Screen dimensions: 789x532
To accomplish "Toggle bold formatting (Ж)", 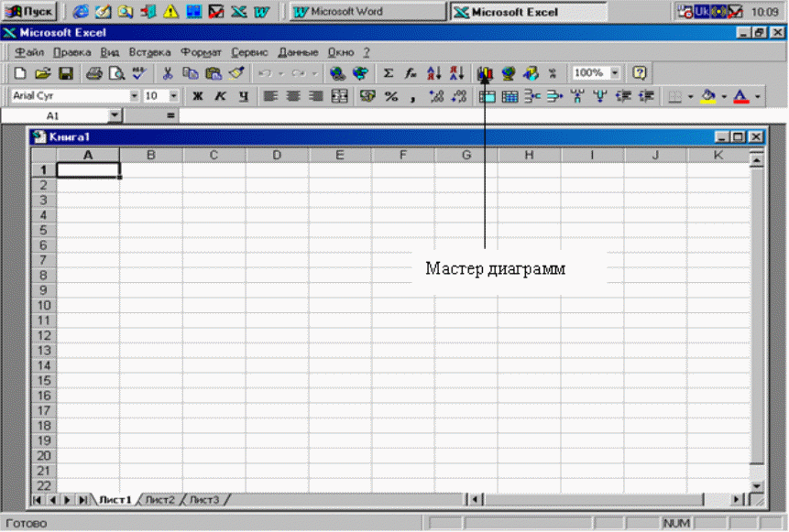I will (198, 96).
